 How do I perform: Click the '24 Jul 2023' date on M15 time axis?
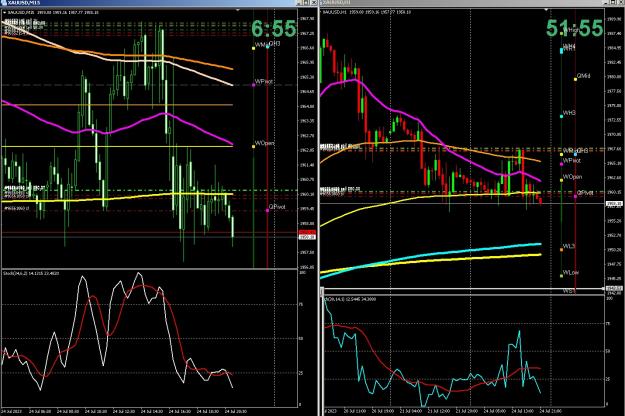(x=11, y=411)
